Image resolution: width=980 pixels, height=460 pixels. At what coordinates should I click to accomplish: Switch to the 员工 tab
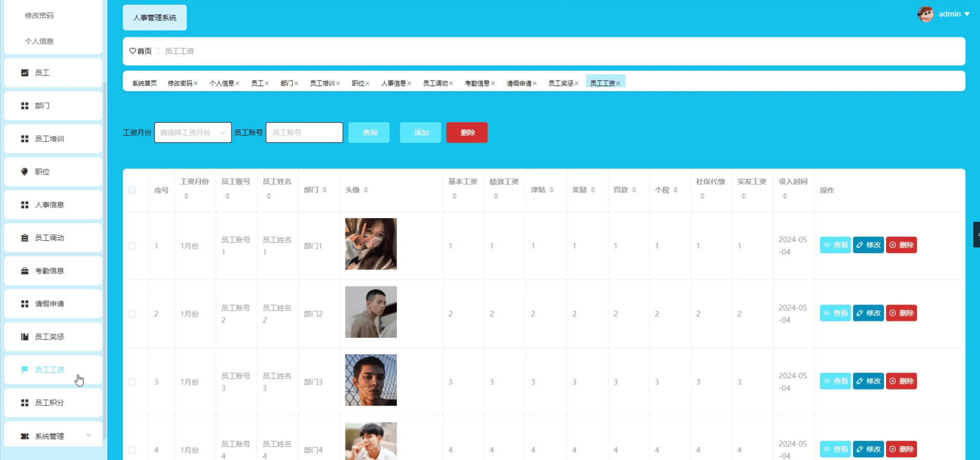[x=257, y=83]
